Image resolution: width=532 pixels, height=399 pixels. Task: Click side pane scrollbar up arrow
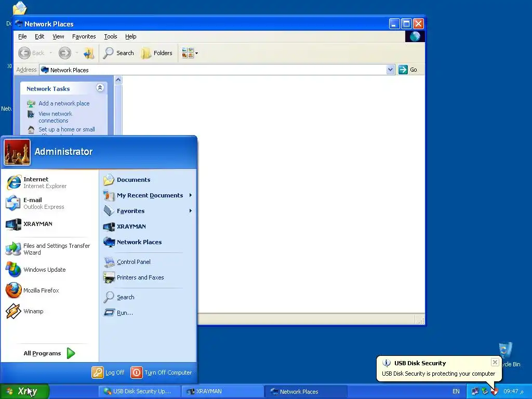pyautogui.click(x=118, y=80)
